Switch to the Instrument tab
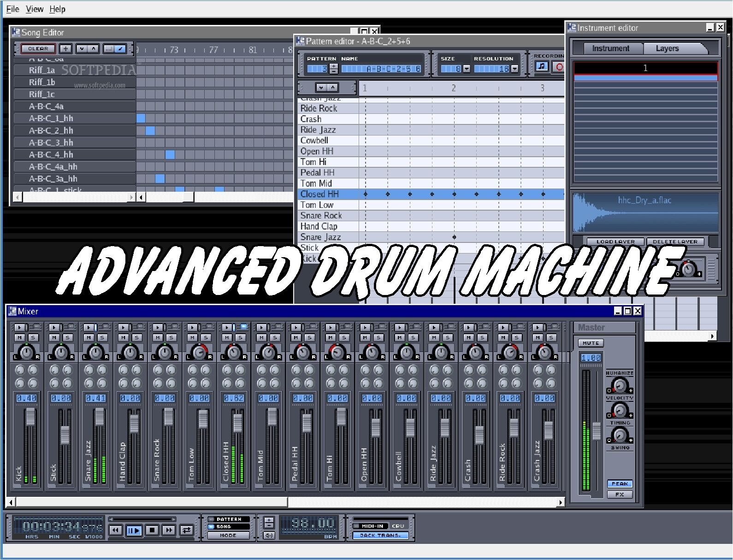The image size is (733, 560). coord(610,48)
